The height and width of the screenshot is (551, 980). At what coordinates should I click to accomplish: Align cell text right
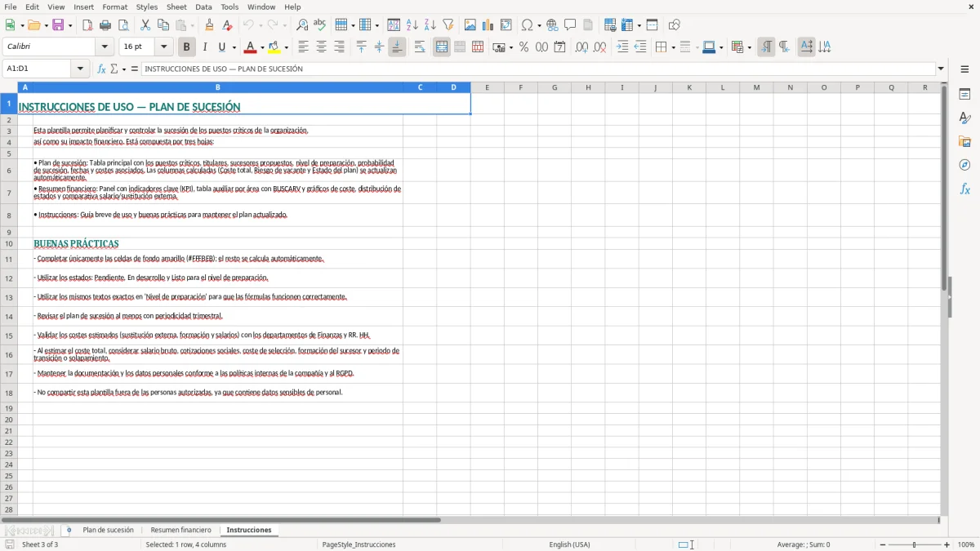click(339, 47)
